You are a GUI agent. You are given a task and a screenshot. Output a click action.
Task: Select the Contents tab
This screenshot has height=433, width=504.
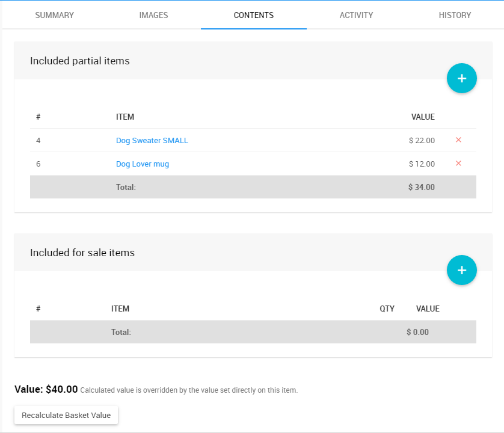point(253,15)
